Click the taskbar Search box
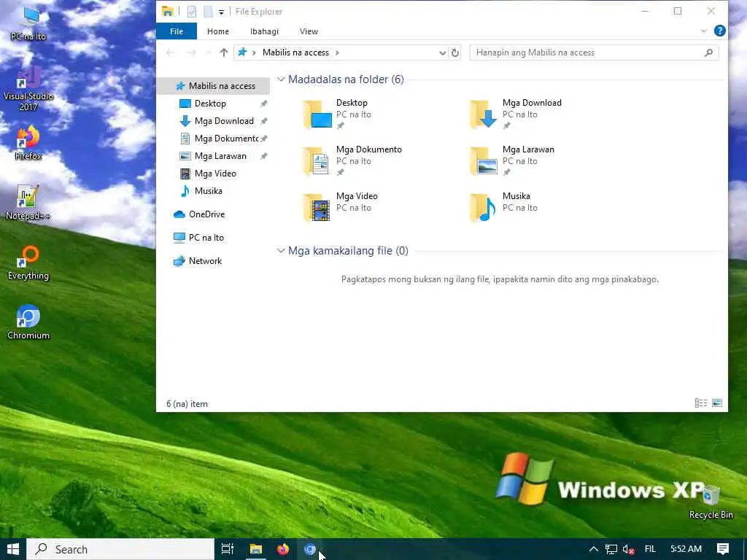Image resolution: width=747 pixels, height=560 pixels. point(120,549)
